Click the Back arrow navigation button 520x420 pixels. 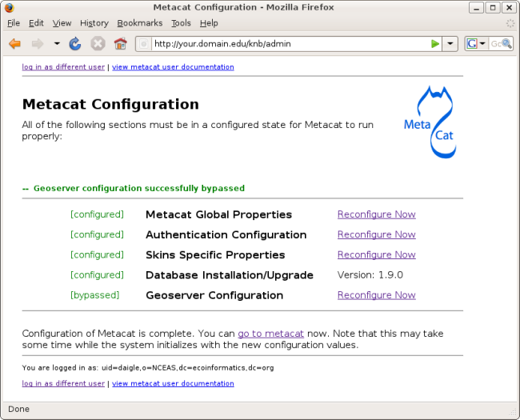(x=14, y=43)
